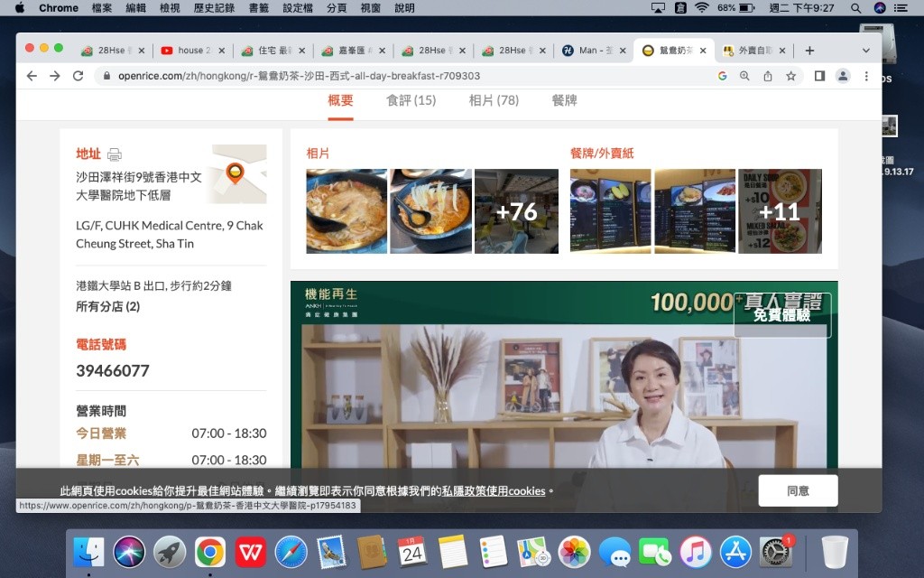The width and height of the screenshot is (924, 578).
Task: Select the phone number 39466077
Action: click(x=113, y=370)
